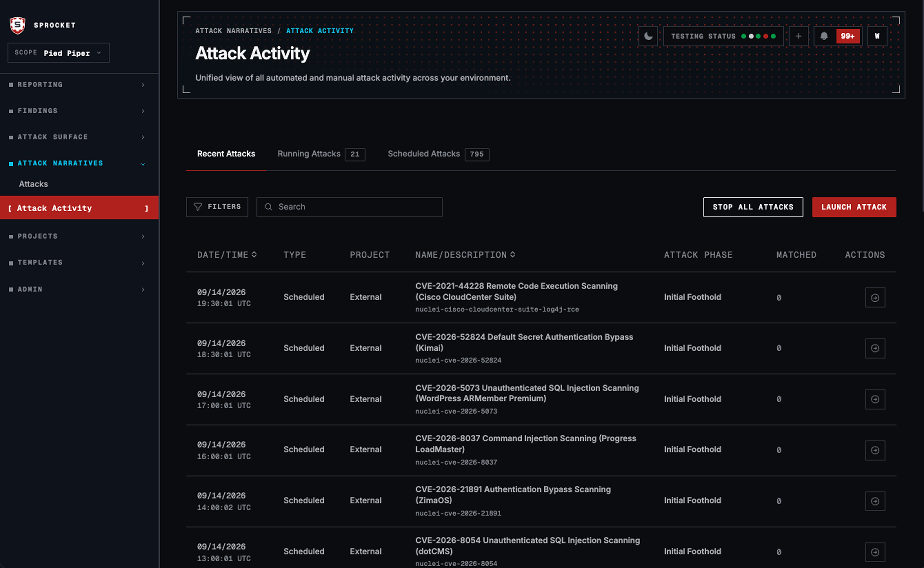Click Stop All Attacks button
924x568 pixels.
tap(753, 207)
